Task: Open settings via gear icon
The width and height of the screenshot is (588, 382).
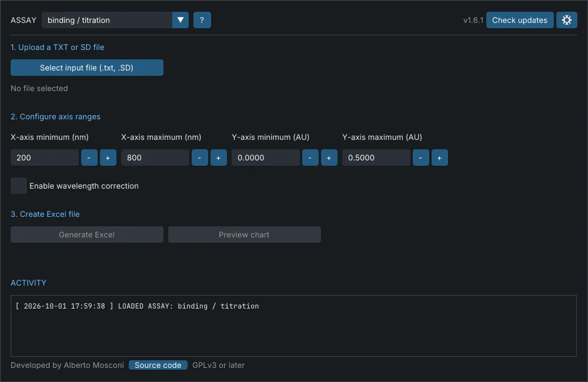Action: coord(567,20)
